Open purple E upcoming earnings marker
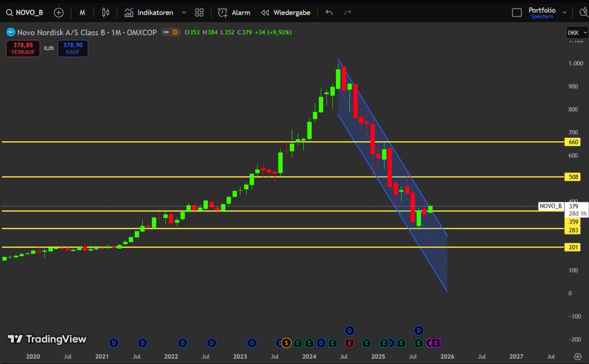 click(x=435, y=342)
